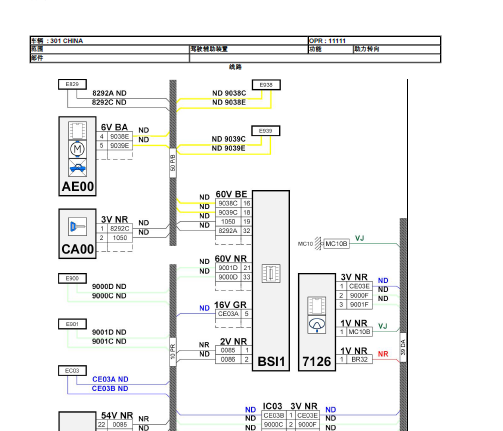Select the 9000C ND wire label under E900
Screen dimensions: 503x431
109,296
